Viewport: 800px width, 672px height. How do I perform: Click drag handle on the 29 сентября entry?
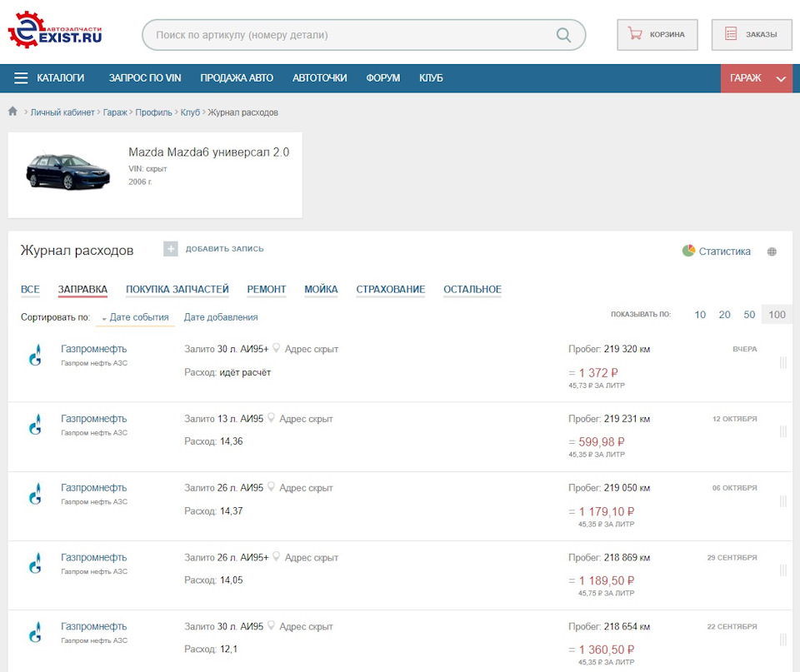point(782,570)
